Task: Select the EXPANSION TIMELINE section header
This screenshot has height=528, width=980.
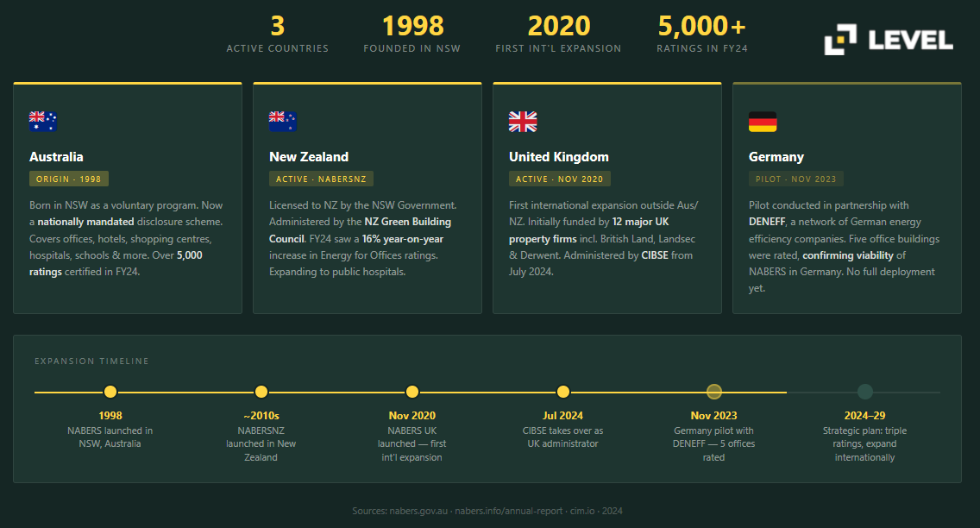Action: [91, 361]
